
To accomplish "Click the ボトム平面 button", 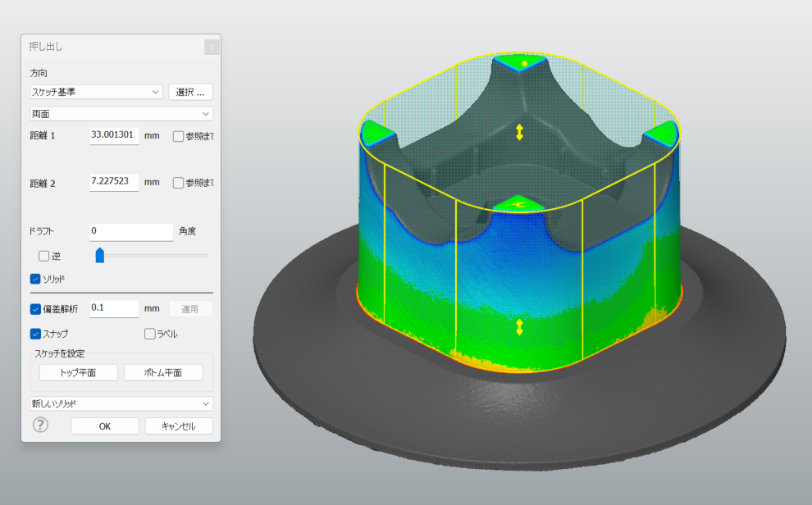I will pos(163,373).
